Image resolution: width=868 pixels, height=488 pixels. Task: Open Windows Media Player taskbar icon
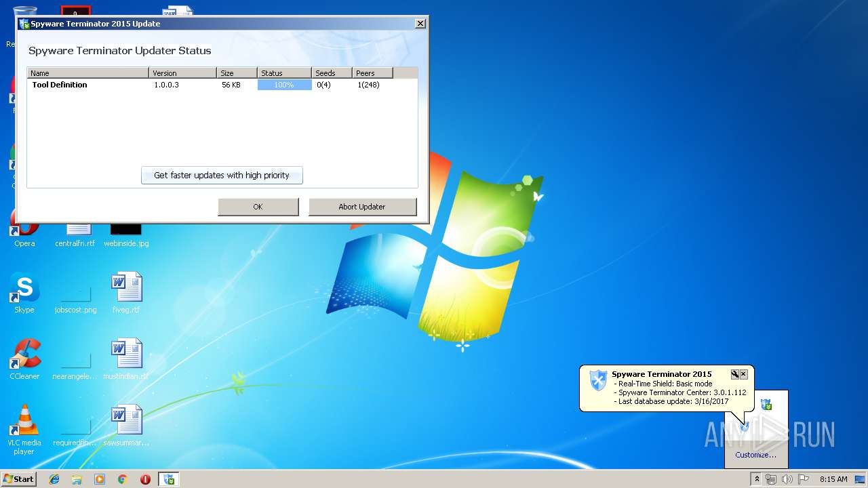click(x=100, y=479)
